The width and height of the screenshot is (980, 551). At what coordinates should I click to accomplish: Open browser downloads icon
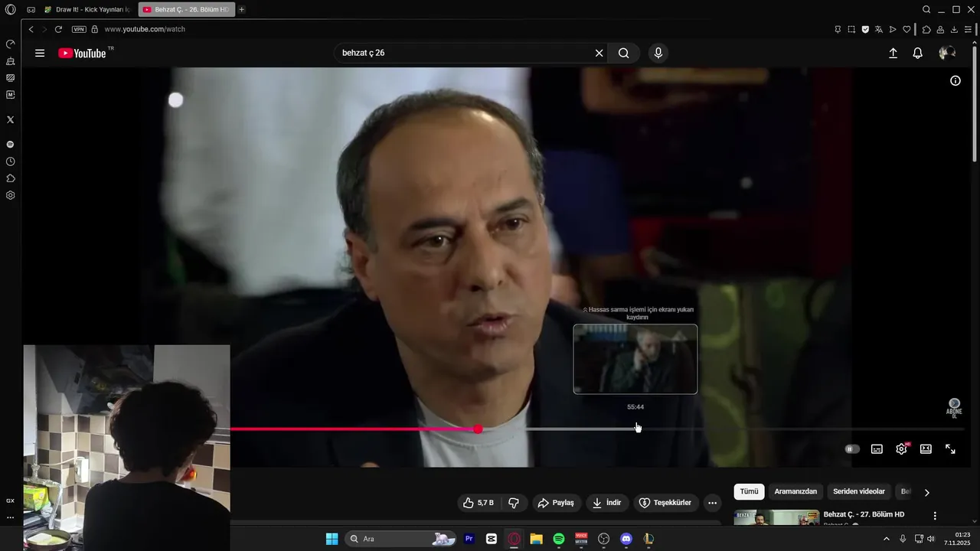pyautogui.click(x=954, y=29)
